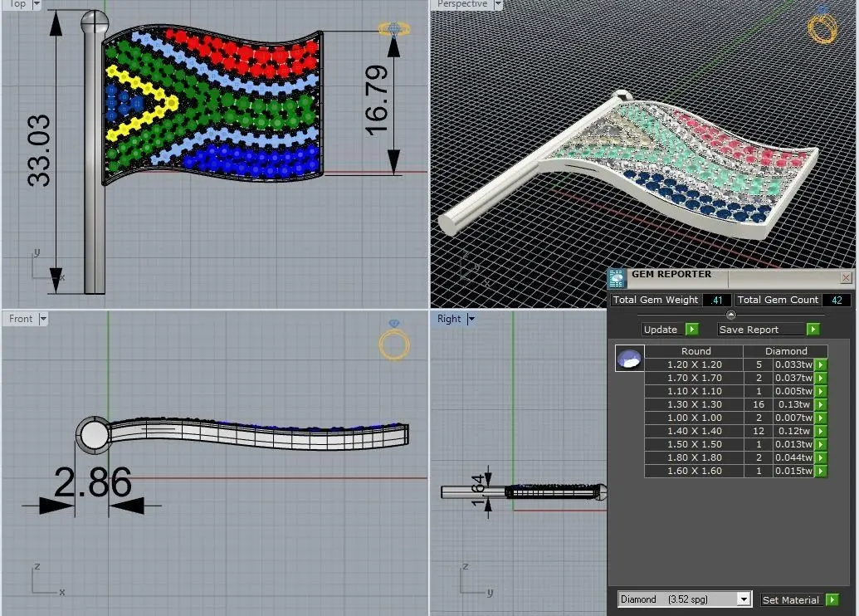Click the ring icon in Top viewport

(394, 30)
